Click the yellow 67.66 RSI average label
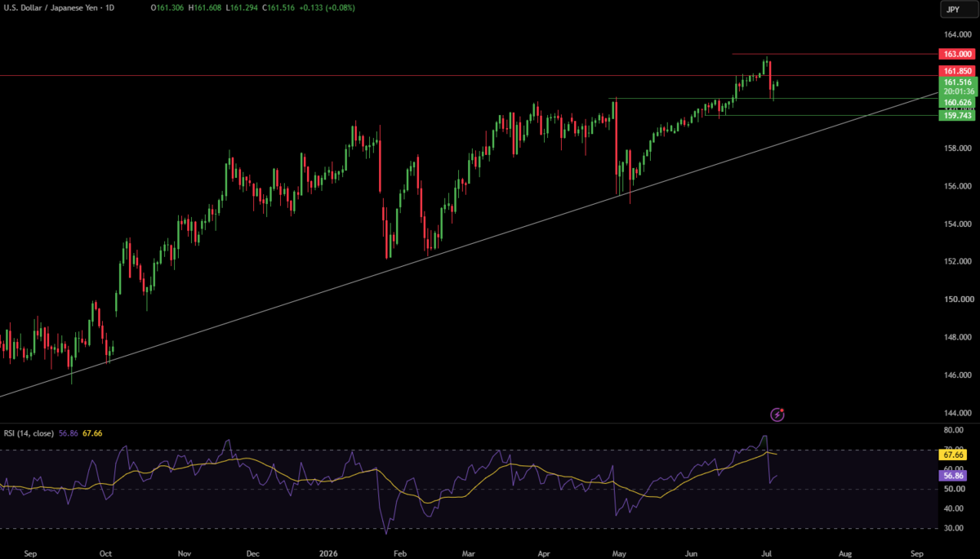 pyautogui.click(x=955, y=454)
